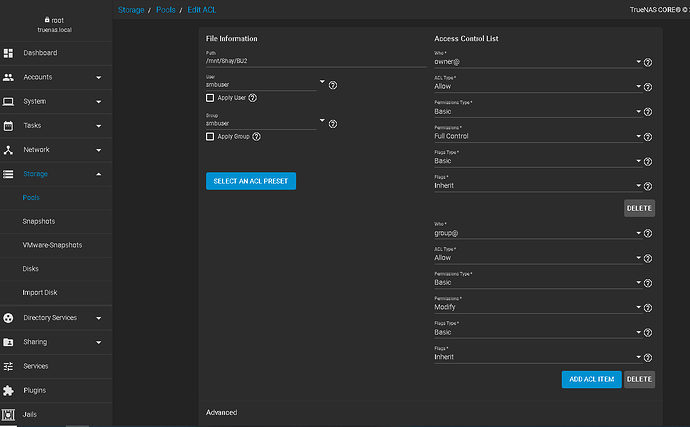Image resolution: width=690 pixels, height=427 pixels.
Task: Click the Dashboard grid icon in sidebar
Action: coord(8,53)
